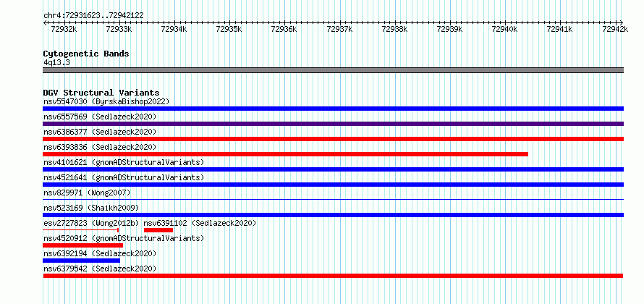Select the thin blue line for nsv829971
Image resolution: width=644 pixels, height=304 pixels.
(333, 200)
